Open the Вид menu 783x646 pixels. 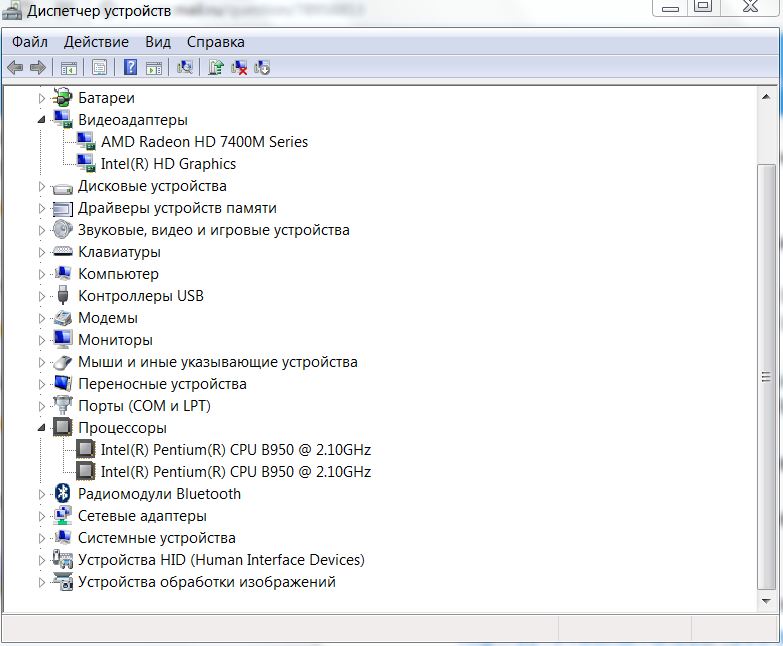pos(158,42)
